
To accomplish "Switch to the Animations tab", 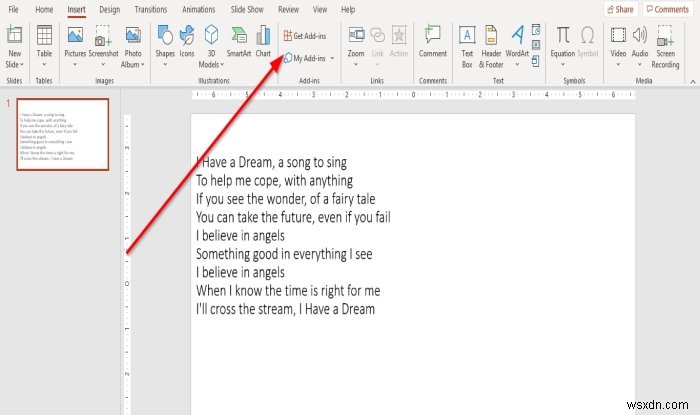I will [199, 9].
